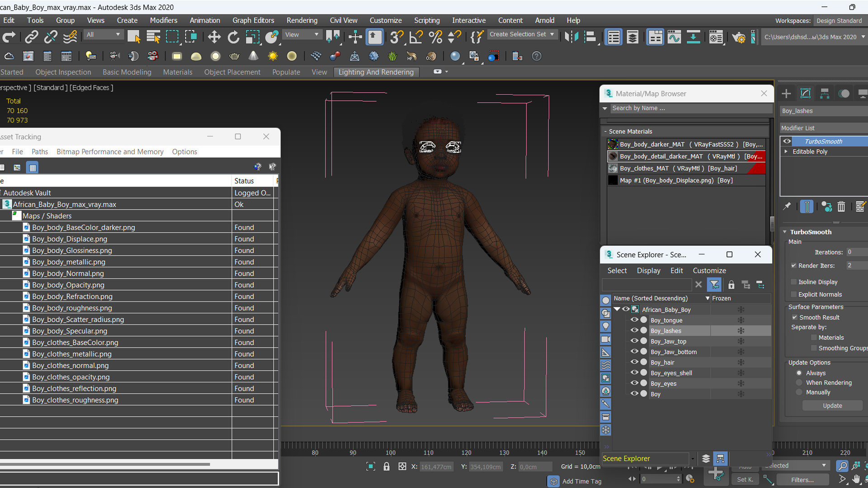Toggle the Layer Explorer toolbar button

(632, 37)
